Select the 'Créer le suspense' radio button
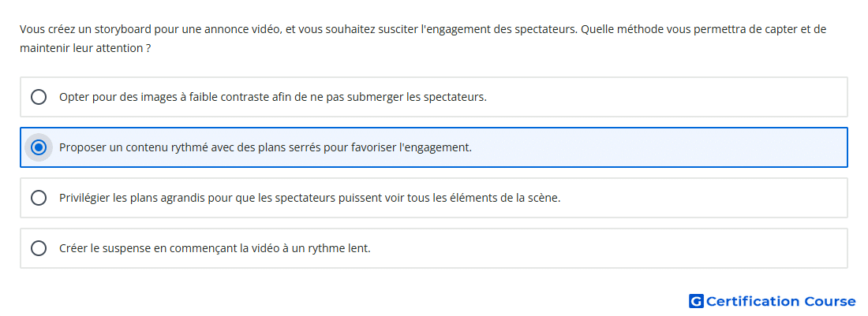Screen dimensions: 868x316 click(x=39, y=248)
